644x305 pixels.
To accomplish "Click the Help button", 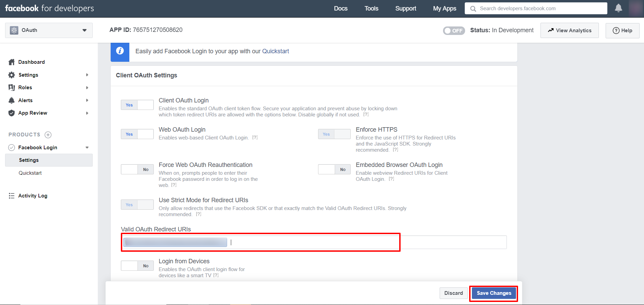I will (x=623, y=31).
